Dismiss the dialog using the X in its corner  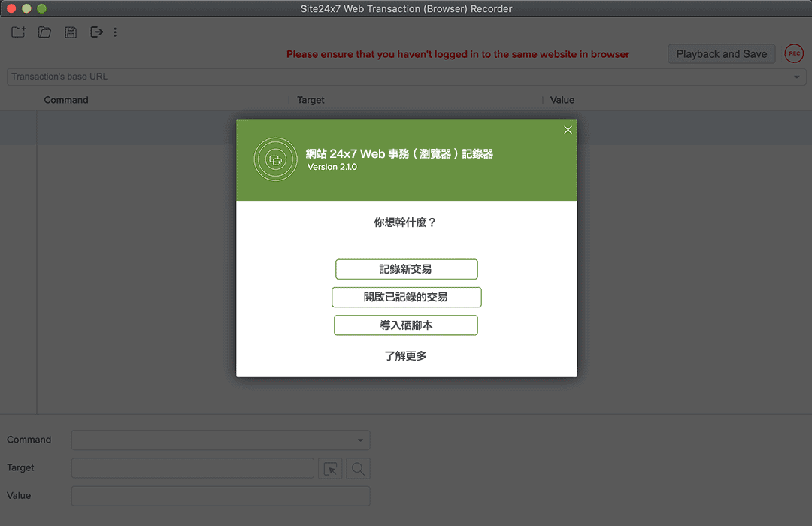(x=568, y=129)
